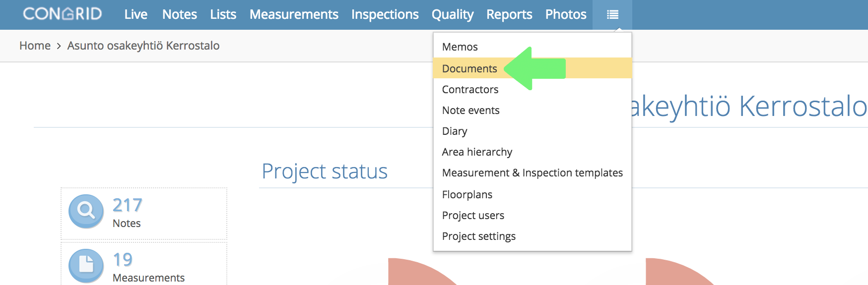This screenshot has width=868, height=285.
Task: Open the list menu icon in the navbar
Action: (x=612, y=14)
